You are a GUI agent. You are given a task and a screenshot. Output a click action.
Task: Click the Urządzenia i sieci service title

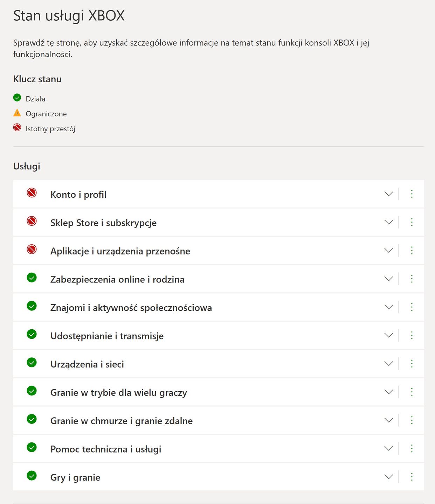pos(87,364)
